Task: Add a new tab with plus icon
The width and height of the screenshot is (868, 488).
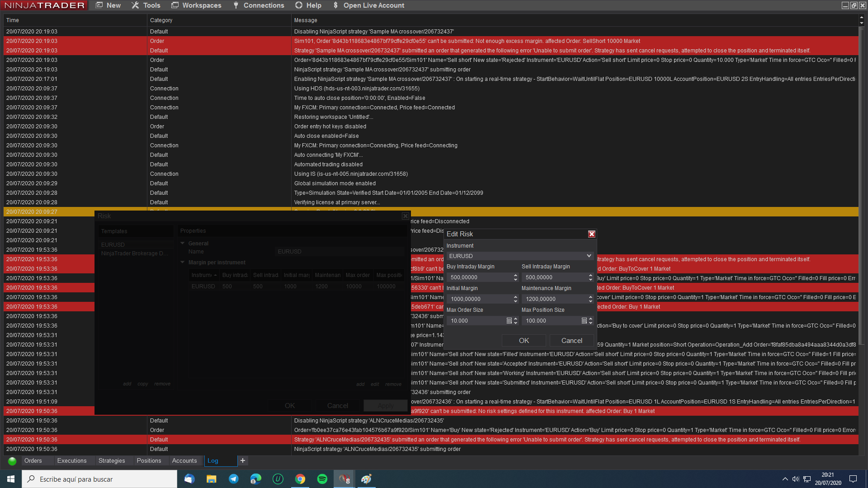Action: point(243,460)
